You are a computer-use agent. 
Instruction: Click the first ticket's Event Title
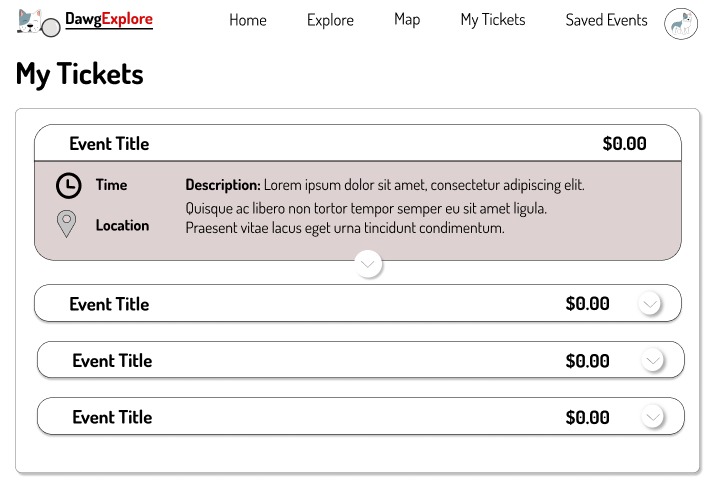click(x=109, y=144)
